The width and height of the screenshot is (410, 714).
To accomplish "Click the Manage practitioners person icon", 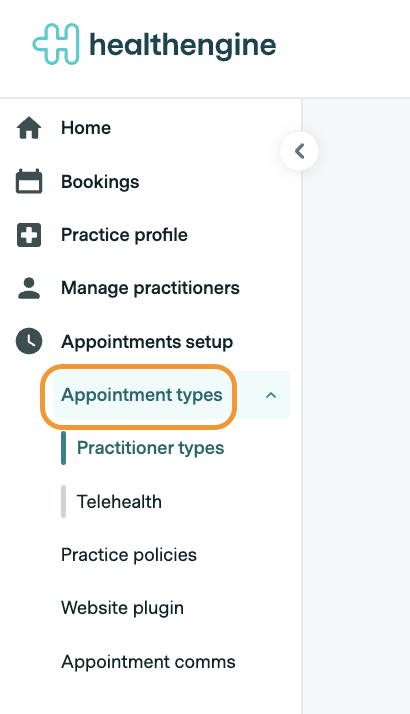I will click(29, 288).
